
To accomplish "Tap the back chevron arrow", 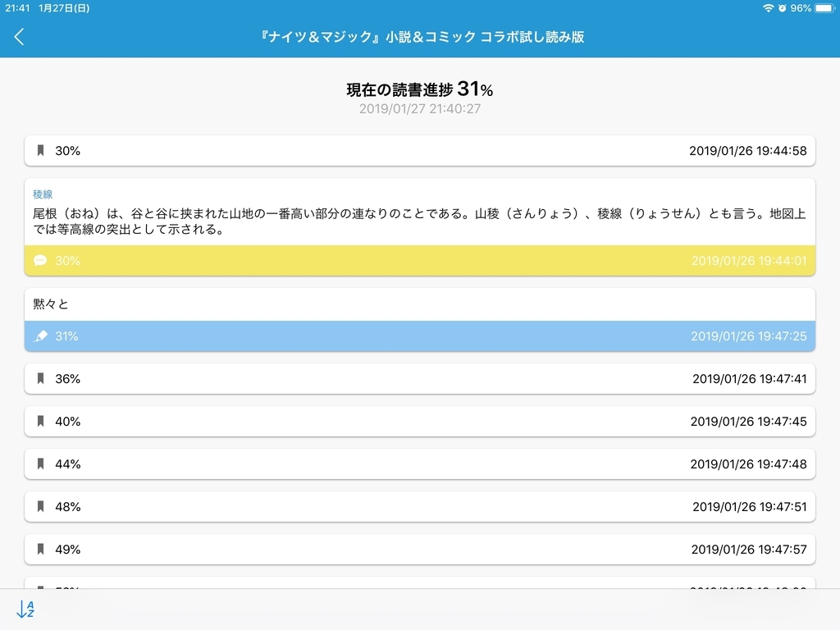I will pos(19,37).
